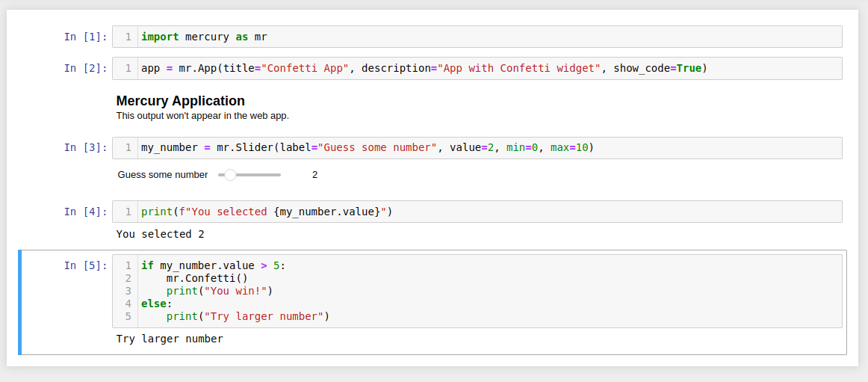Click the Try larger number output
The width and height of the screenshot is (868, 382).
[170, 339]
